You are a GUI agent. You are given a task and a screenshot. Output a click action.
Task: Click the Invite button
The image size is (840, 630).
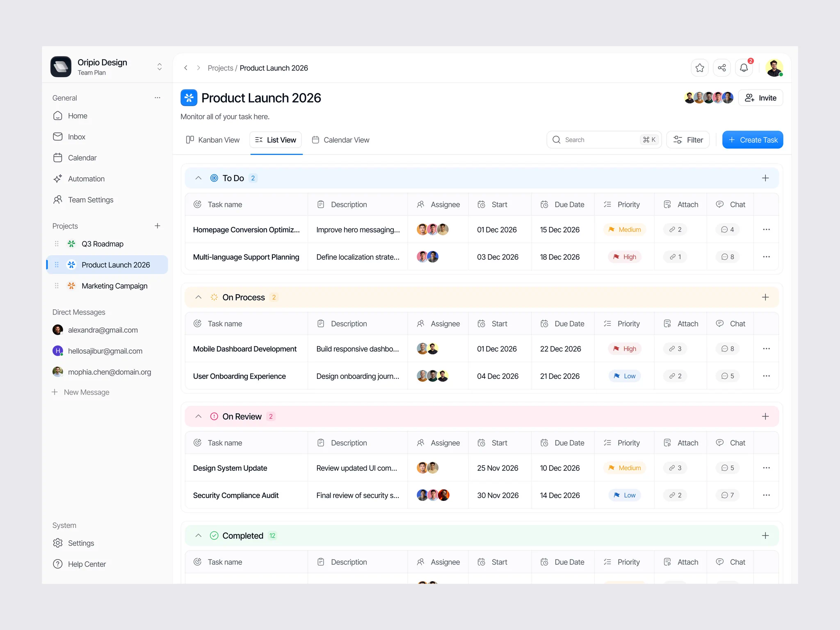pyautogui.click(x=760, y=98)
